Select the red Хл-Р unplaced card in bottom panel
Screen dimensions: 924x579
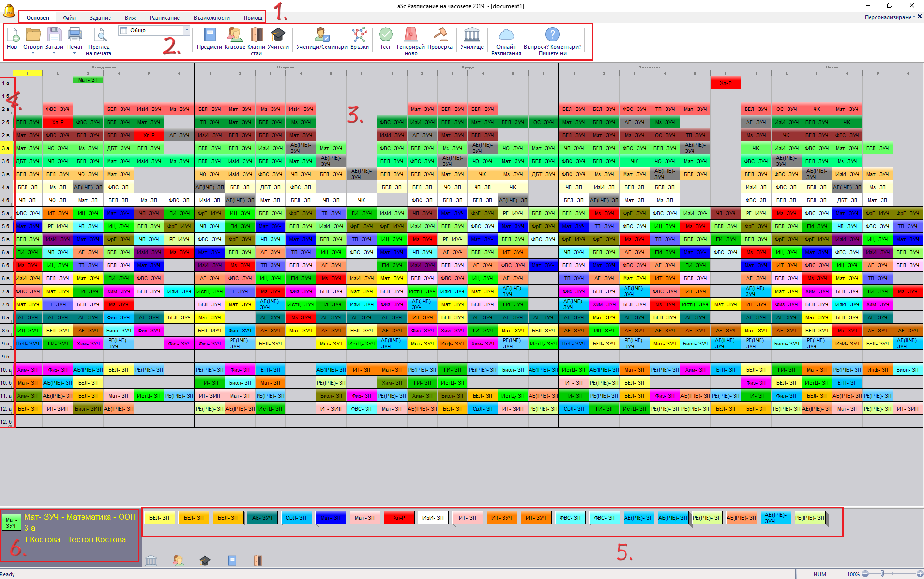(x=399, y=518)
